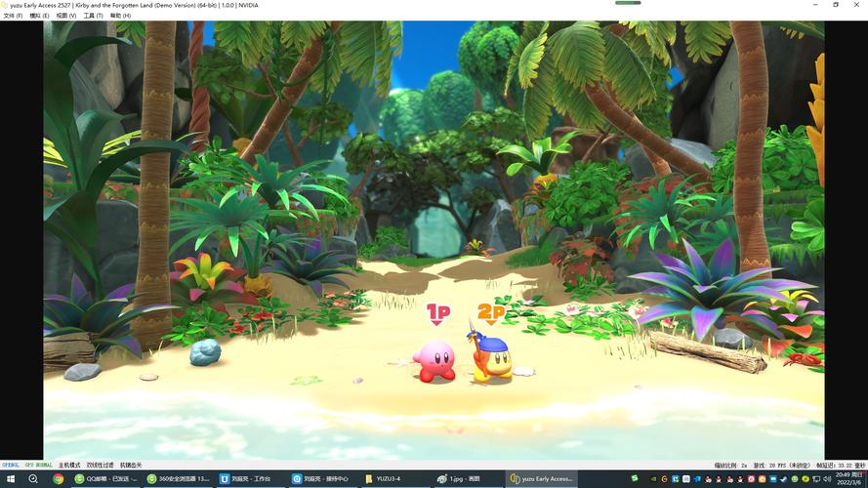Toggle the 抗锯齿关 anti-aliasing status button

131,466
